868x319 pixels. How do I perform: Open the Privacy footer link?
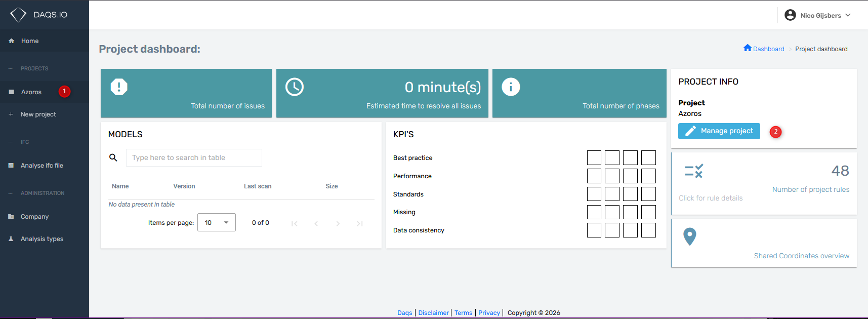(x=489, y=313)
